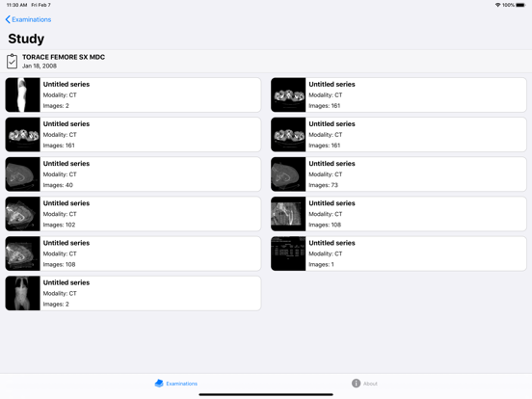Open thumbnail of series with 40 images
The image size is (532, 399).
(23, 174)
